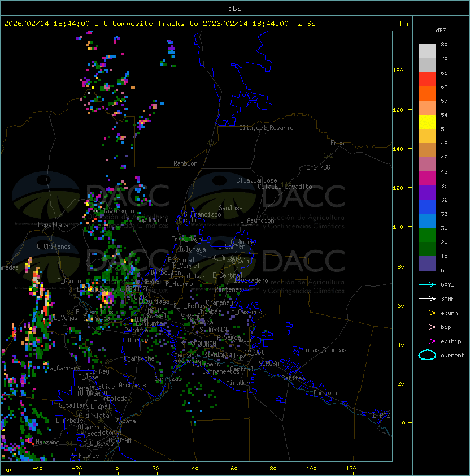Click the 'S_ROSA' map label
The image size is (470, 476).
[x=269, y=364]
